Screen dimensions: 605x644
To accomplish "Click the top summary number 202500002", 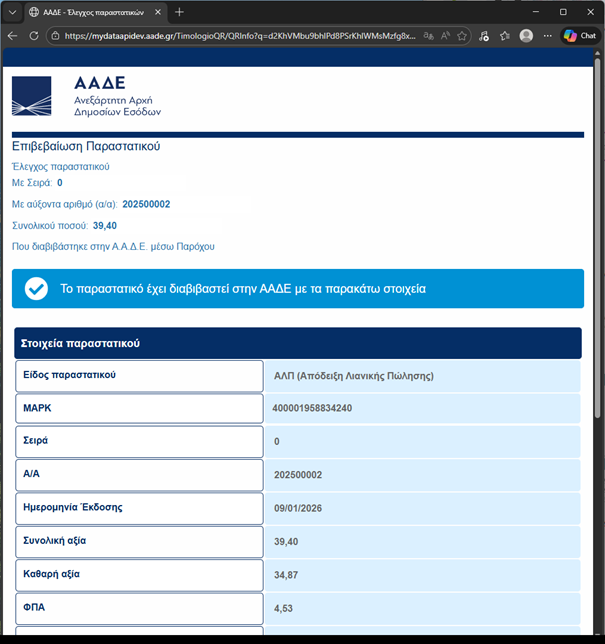I will click(146, 205).
